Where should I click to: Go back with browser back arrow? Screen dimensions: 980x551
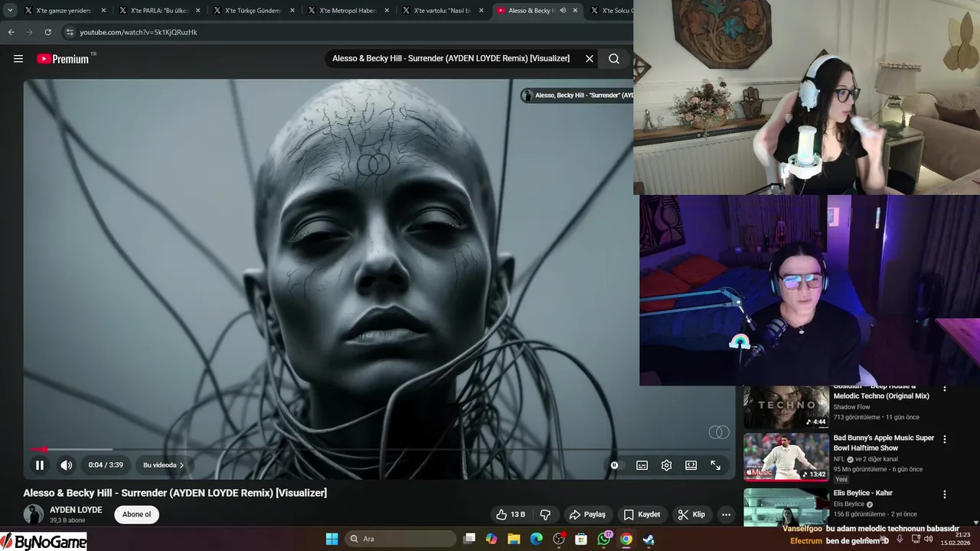11,32
